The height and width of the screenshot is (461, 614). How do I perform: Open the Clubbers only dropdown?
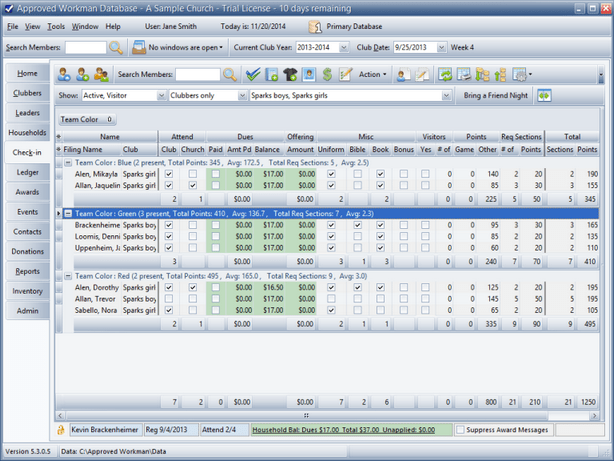point(242,96)
